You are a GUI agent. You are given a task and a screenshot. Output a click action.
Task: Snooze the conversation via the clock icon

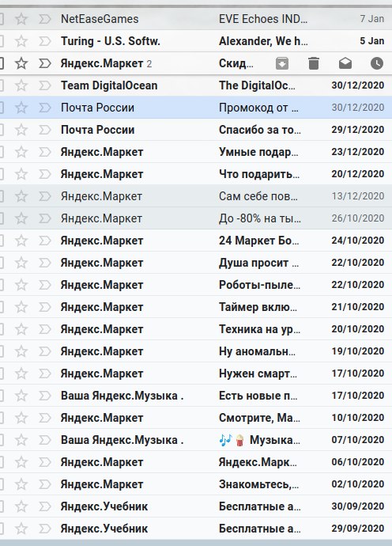(377, 63)
